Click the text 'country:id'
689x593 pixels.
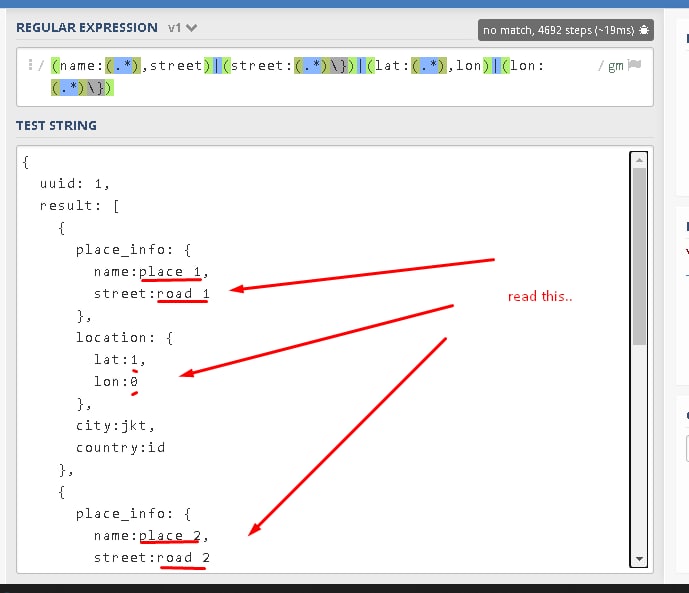click(x=120, y=448)
